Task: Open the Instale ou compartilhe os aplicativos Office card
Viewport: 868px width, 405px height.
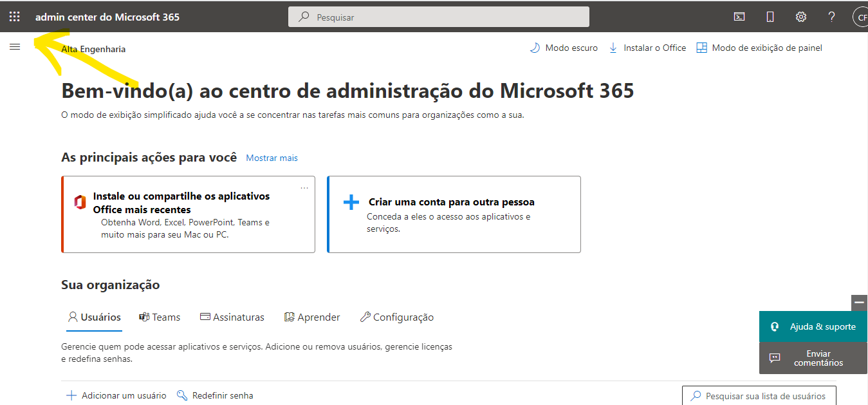Action: [x=189, y=214]
